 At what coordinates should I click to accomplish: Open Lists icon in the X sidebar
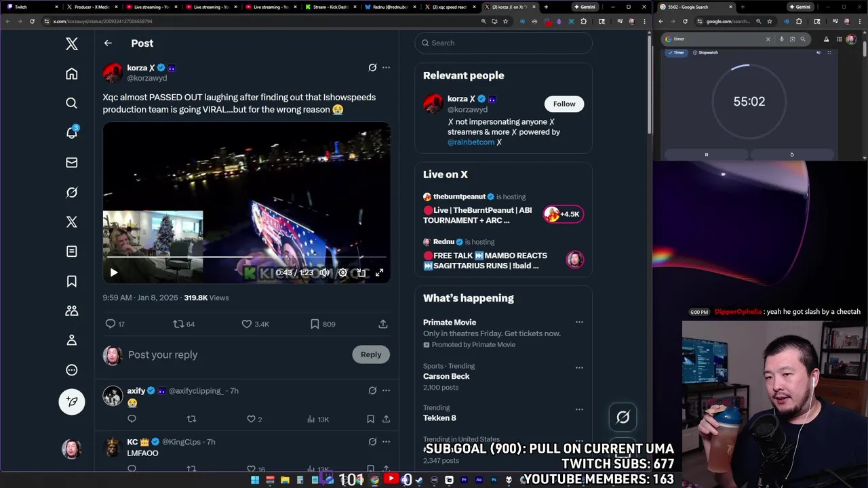pos(72,251)
